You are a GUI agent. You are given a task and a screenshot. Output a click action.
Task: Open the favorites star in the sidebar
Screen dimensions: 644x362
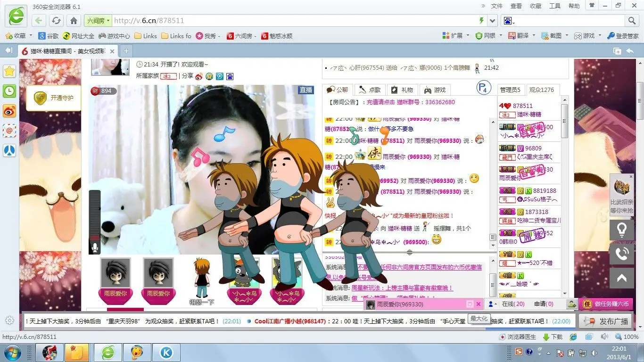[9, 71]
